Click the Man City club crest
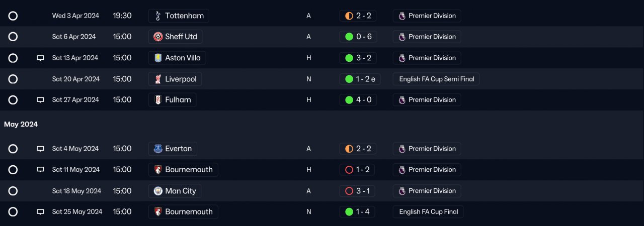644x226 pixels. (x=158, y=191)
